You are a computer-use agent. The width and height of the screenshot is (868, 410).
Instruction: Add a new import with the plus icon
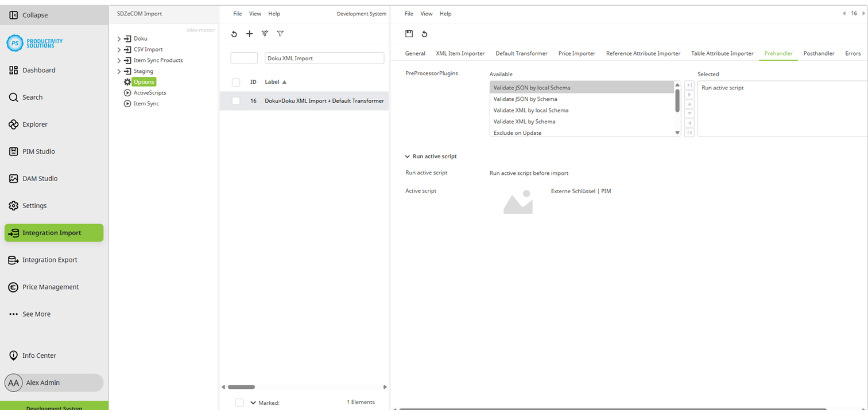pyautogui.click(x=249, y=33)
